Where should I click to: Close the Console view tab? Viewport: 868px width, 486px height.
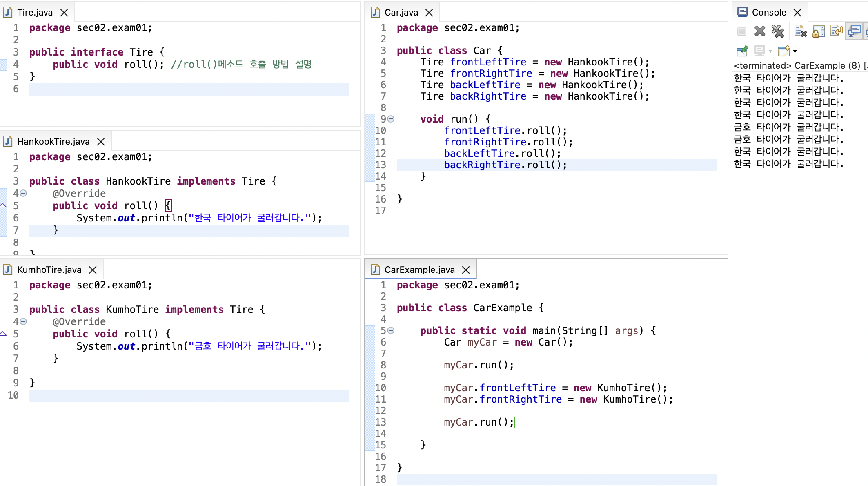pyautogui.click(x=797, y=13)
